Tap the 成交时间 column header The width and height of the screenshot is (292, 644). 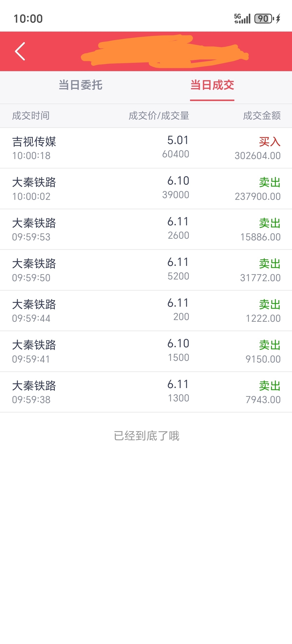(x=31, y=116)
